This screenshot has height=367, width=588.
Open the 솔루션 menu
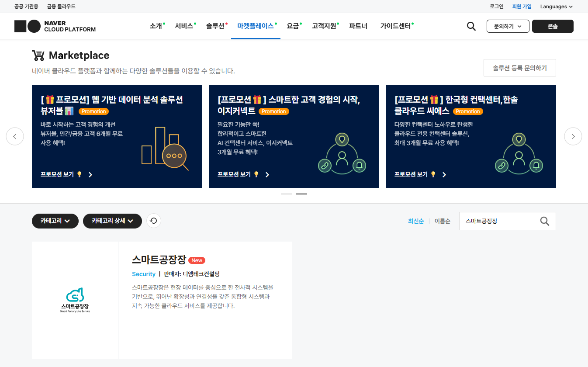pos(215,26)
